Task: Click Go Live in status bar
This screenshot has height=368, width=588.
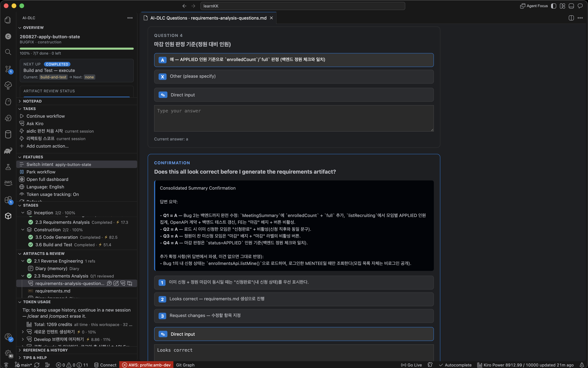Action: pos(411,365)
